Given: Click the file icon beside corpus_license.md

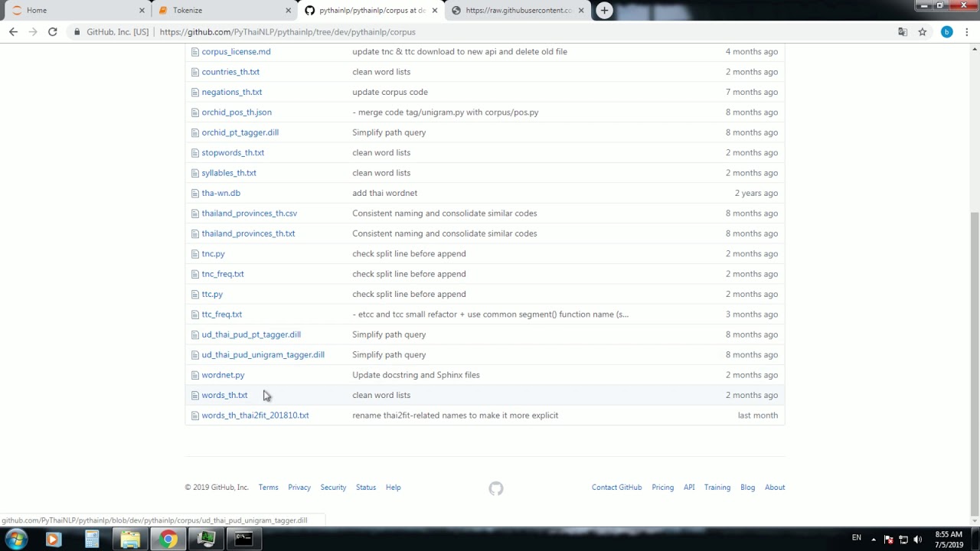Looking at the screenshot, I should tap(194, 51).
